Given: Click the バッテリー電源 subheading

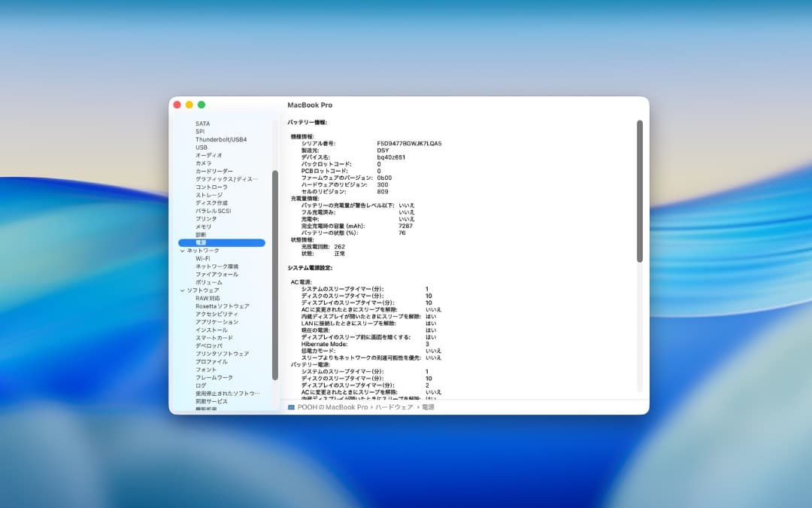Looking at the screenshot, I should (310, 365).
